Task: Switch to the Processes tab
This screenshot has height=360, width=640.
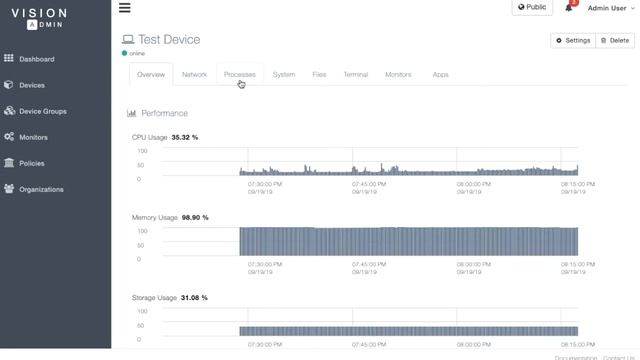Action: 240,75
